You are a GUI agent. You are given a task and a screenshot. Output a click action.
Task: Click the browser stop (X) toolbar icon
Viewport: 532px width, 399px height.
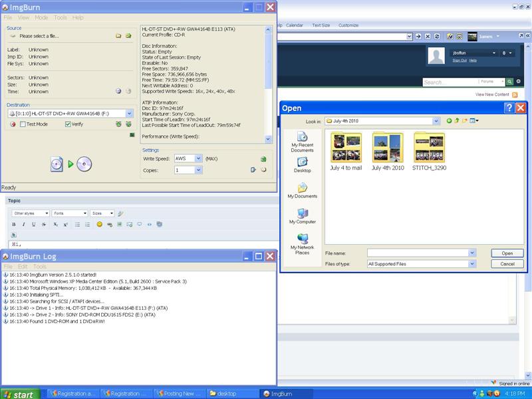428,37
